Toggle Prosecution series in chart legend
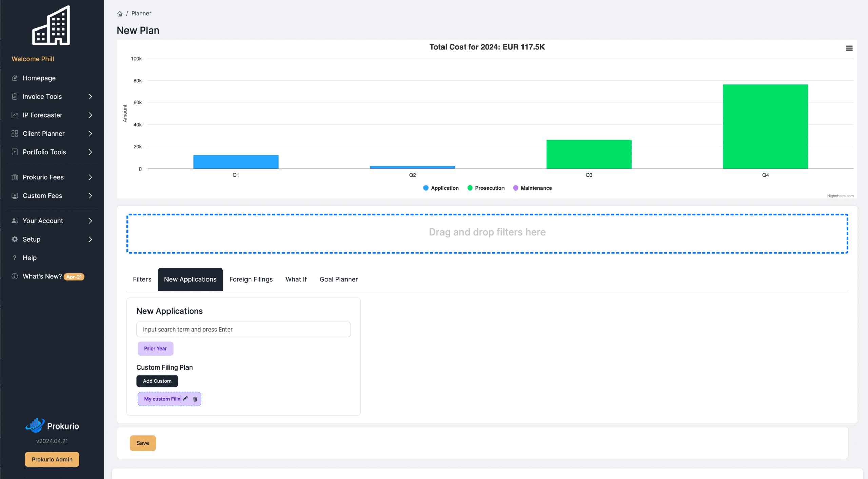The width and height of the screenshot is (868, 479). point(486,188)
